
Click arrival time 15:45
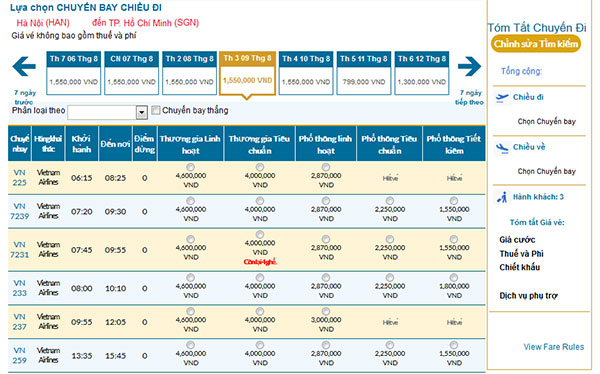115,356
